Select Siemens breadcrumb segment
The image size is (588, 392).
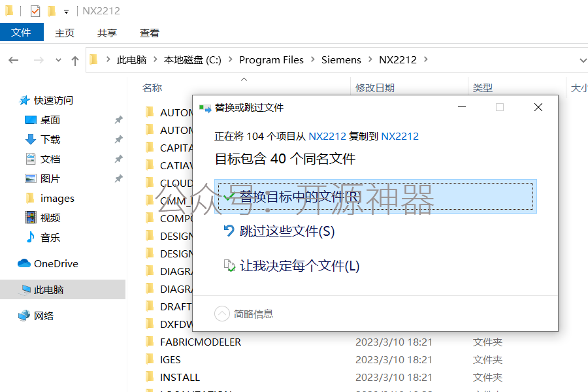tap(341, 60)
